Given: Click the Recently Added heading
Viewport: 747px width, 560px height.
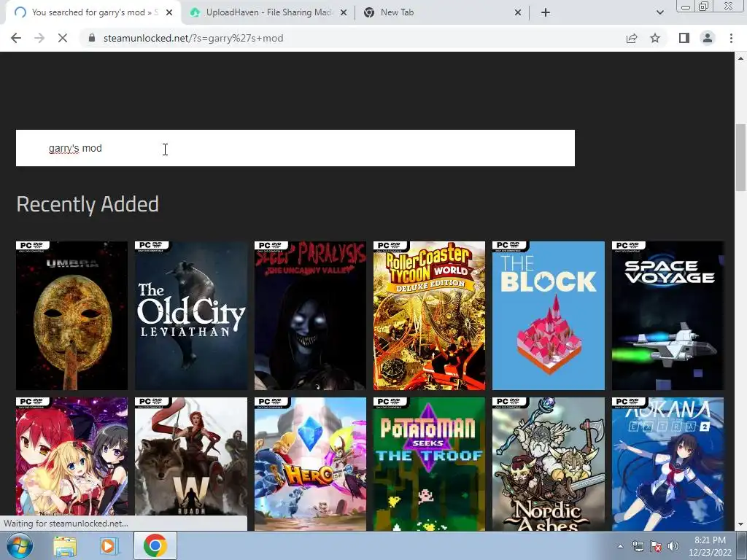Looking at the screenshot, I should (88, 204).
